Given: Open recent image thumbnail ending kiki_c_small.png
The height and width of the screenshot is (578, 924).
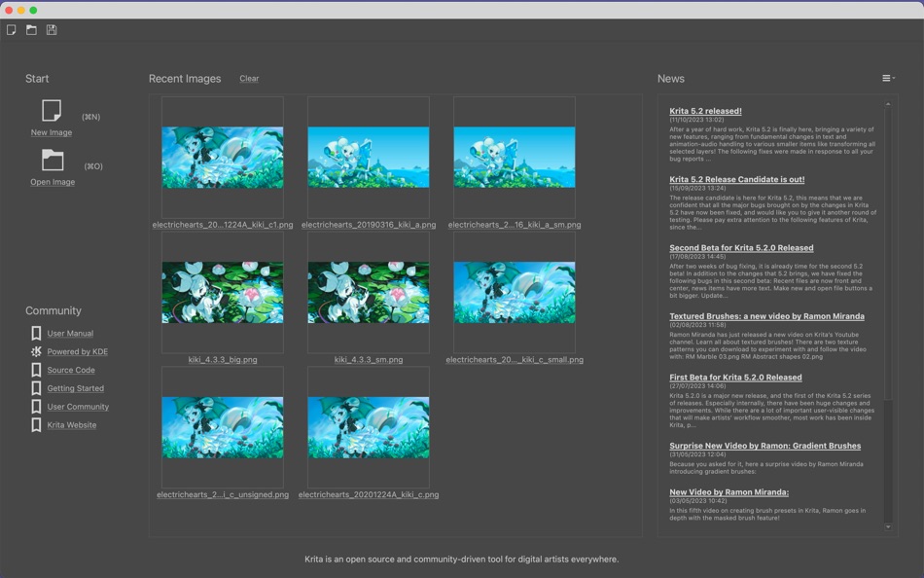Looking at the screenshot, I should [x=515, y=293].
